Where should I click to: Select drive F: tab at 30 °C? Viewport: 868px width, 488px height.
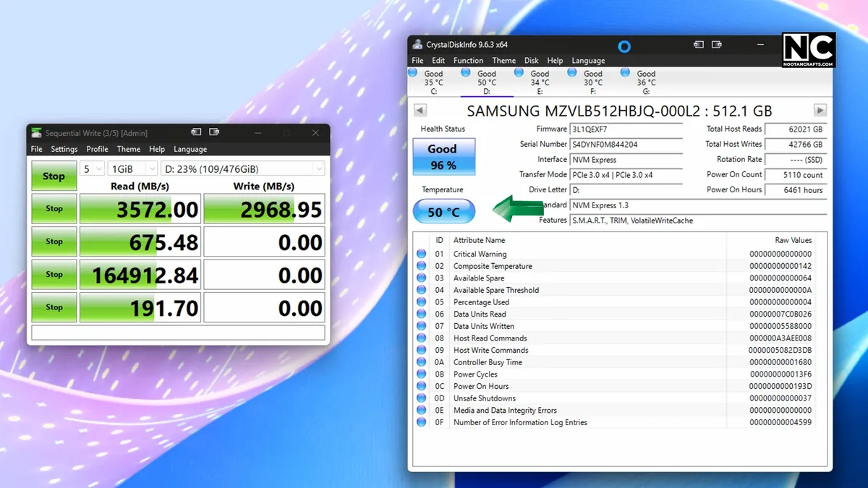click(x=593, y=82)
